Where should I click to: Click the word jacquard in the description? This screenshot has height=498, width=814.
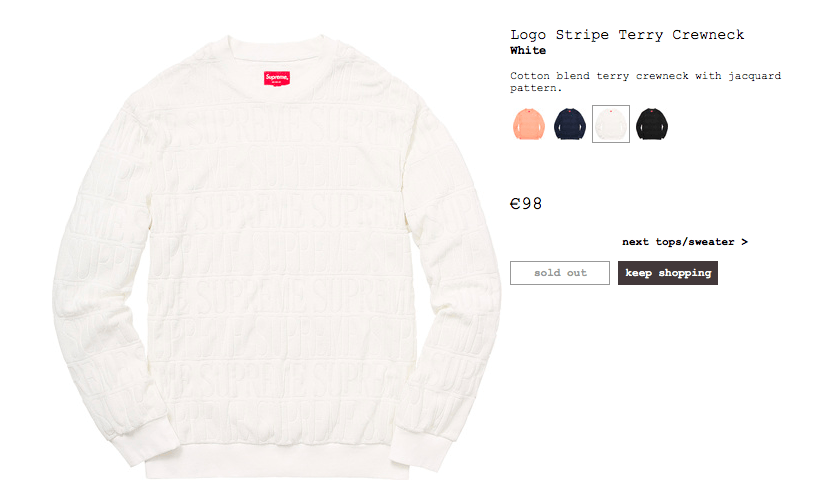pyautogui.click(x=754, y=76)
